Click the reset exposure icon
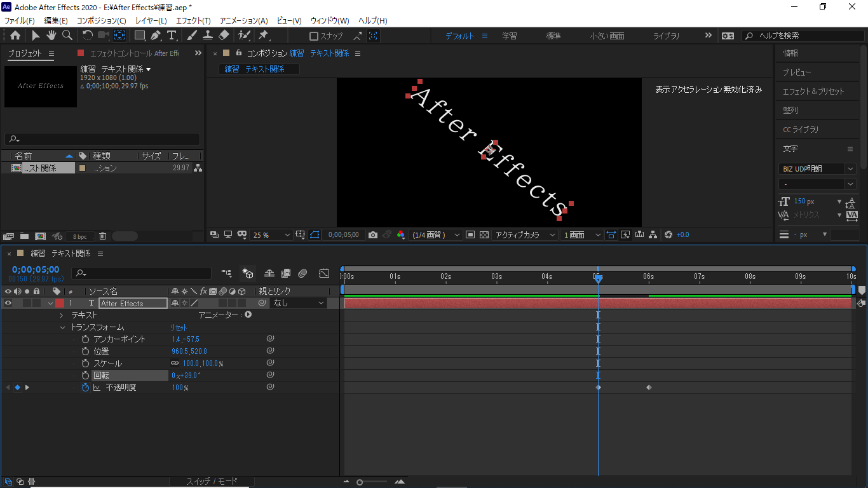Image resolution: width=868 pixels, height=488 pixels. [668, 235]
